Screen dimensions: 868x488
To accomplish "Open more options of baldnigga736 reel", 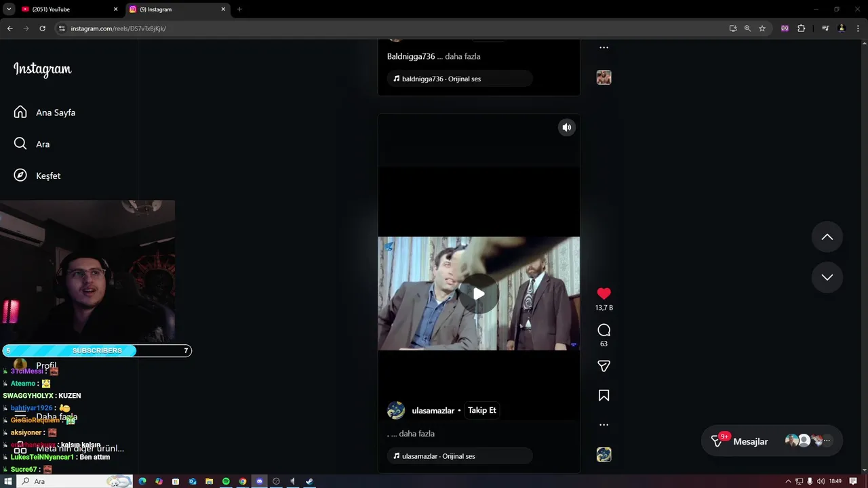I will (x=604, y=47).
